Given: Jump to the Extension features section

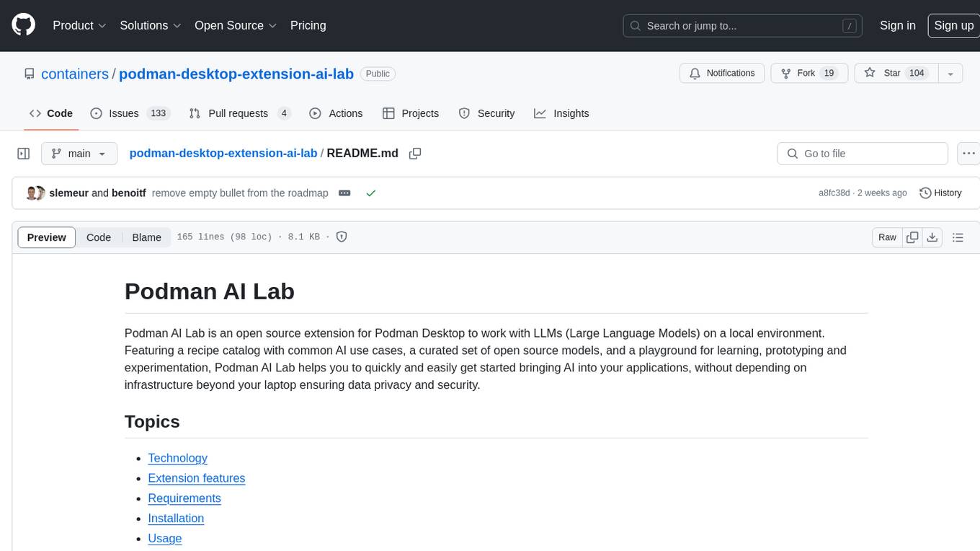Looking at the screenshot, I should pyautogui.click(x=197, y=478).
